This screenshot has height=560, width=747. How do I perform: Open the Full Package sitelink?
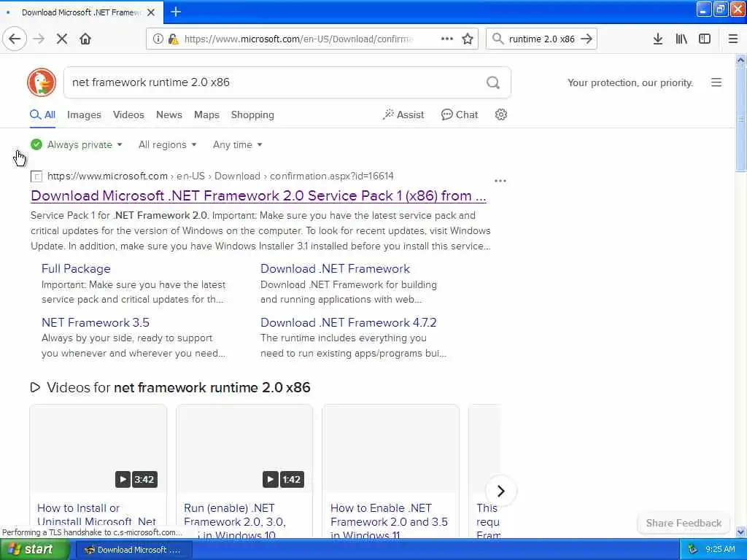click(76, 268)
